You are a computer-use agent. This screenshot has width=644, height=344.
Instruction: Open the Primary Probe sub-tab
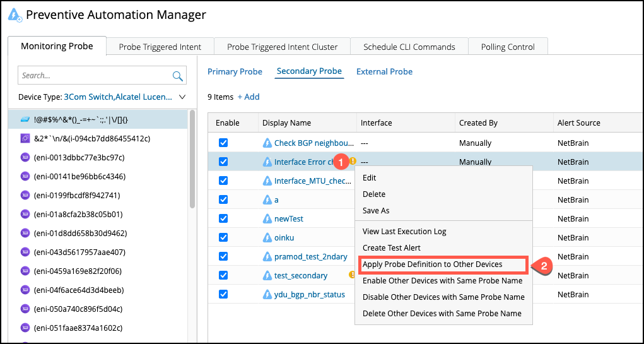click(235, 71)
